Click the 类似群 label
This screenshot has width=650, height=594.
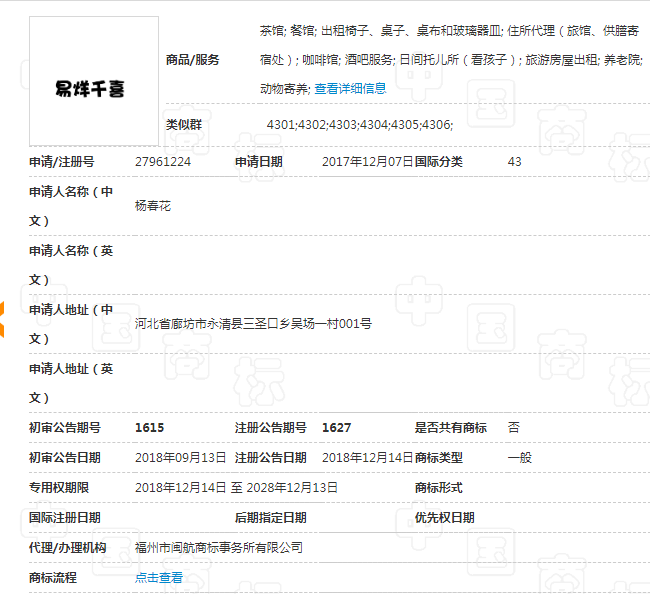(x=184, y=124)
